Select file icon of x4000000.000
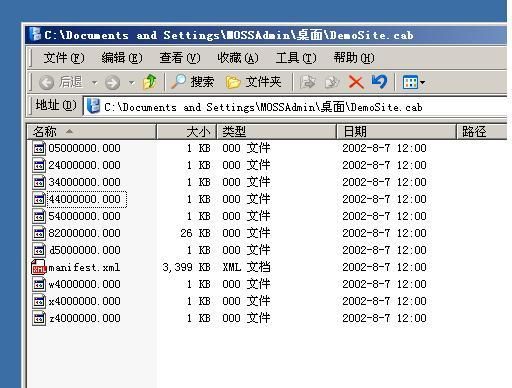 (x=39, y=301)
